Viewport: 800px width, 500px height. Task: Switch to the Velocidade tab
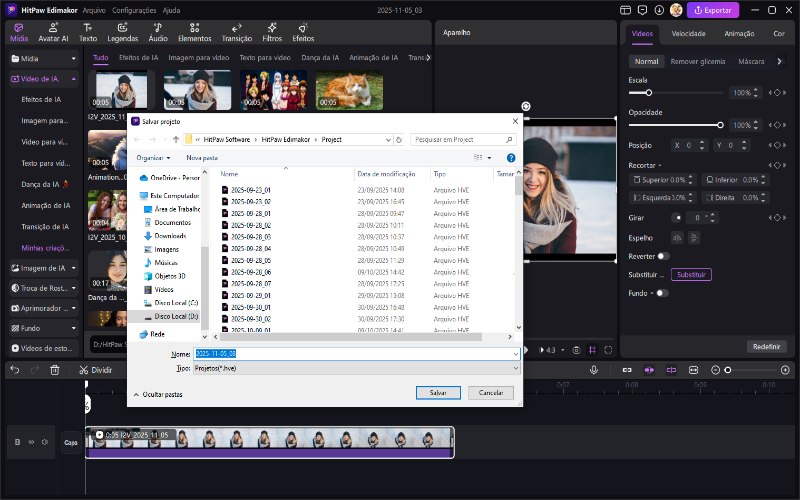point(688,33)
